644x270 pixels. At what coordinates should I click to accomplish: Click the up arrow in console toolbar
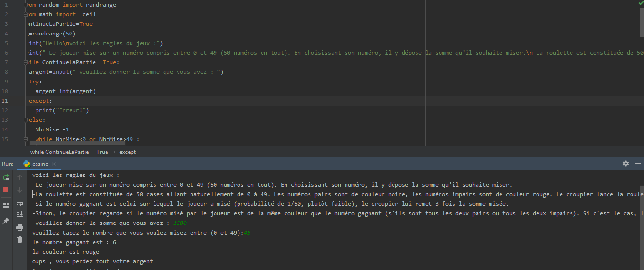20,177
